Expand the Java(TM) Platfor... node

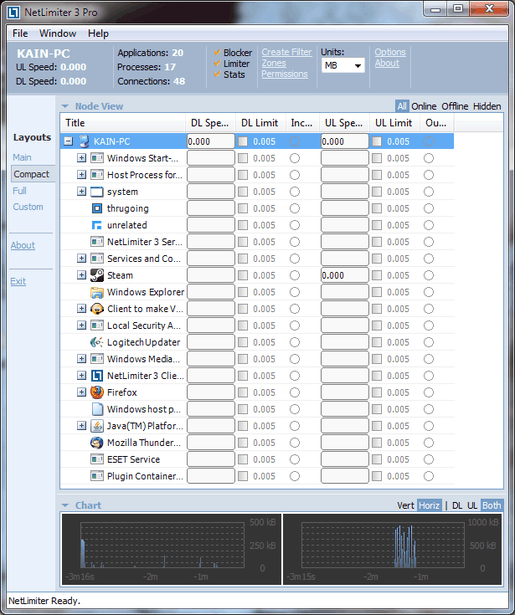81,426
